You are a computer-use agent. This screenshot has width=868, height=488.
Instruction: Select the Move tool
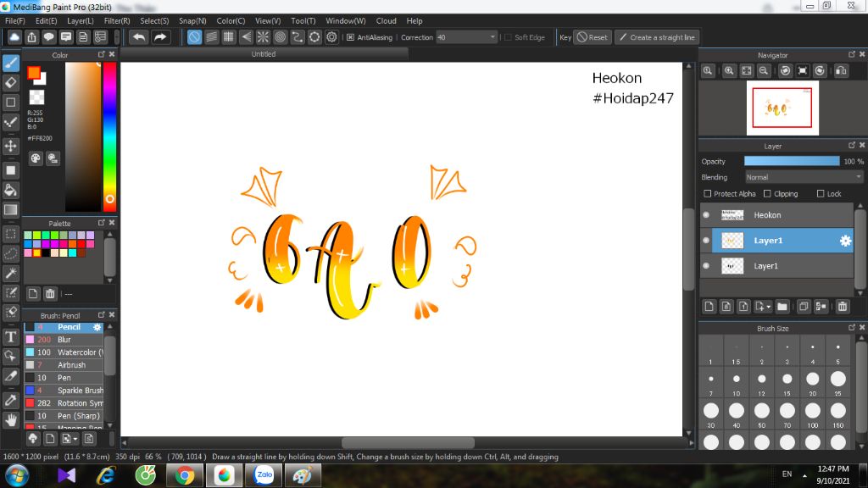(x=10, y=146)
